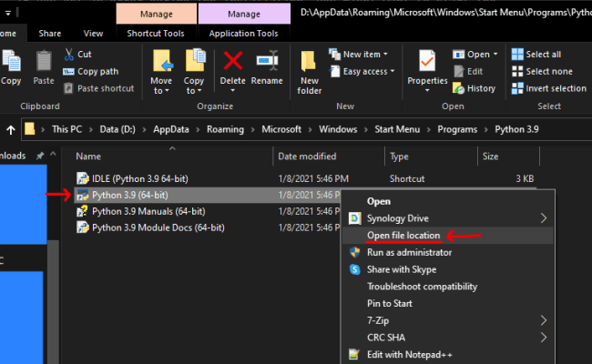
Task: Click the History icon in Open group
Action: [x=458, y=88]
